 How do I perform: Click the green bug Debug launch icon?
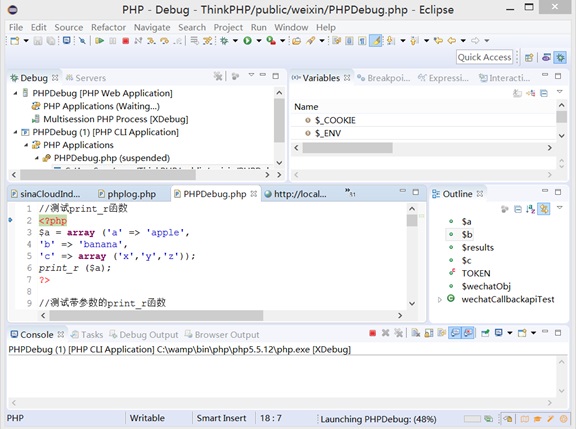tap(224, 41)
